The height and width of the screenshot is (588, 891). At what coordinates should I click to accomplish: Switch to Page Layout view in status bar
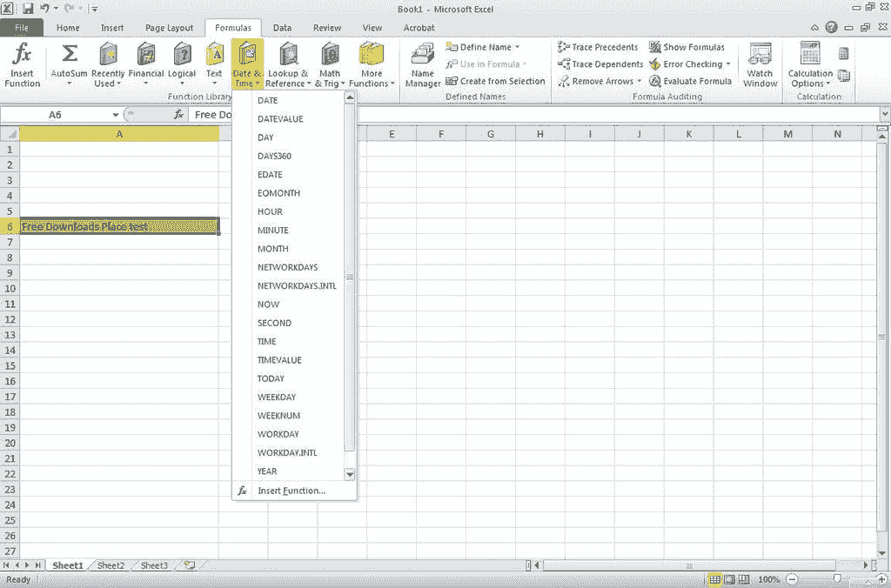point(729,579)
